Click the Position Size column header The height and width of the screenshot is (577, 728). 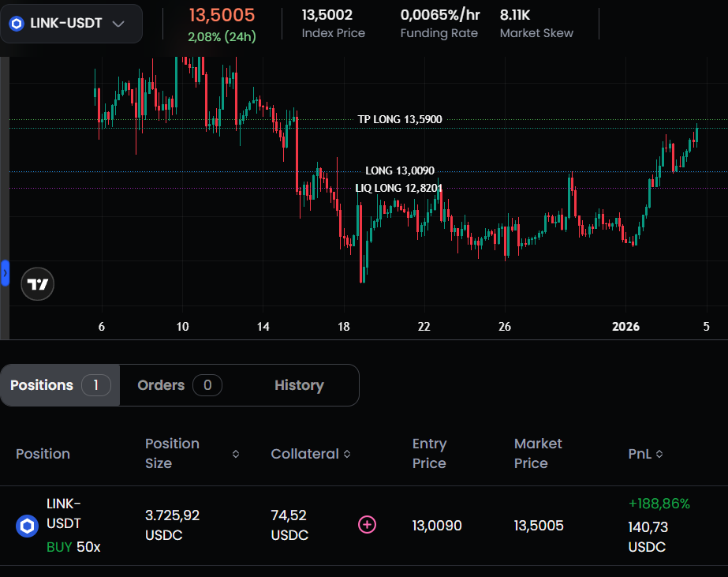click(x=172, y=453)
